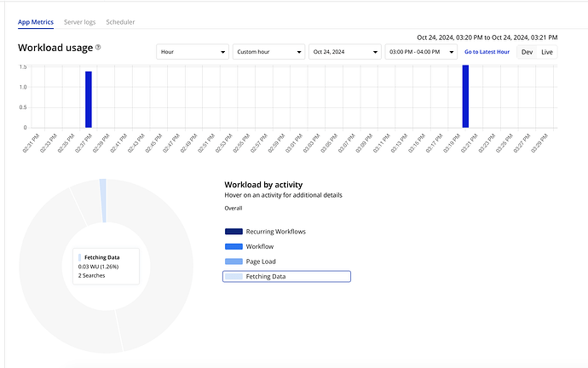Click the 03:20 PM workload bar
The image size is (588, 368).
click(x=465, y=96)
